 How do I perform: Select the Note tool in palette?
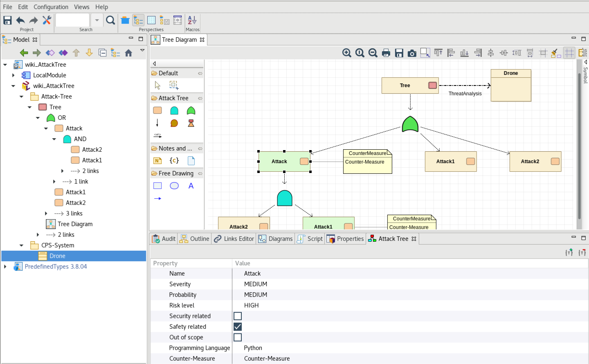pyautogui.click(x=157, y=161)
